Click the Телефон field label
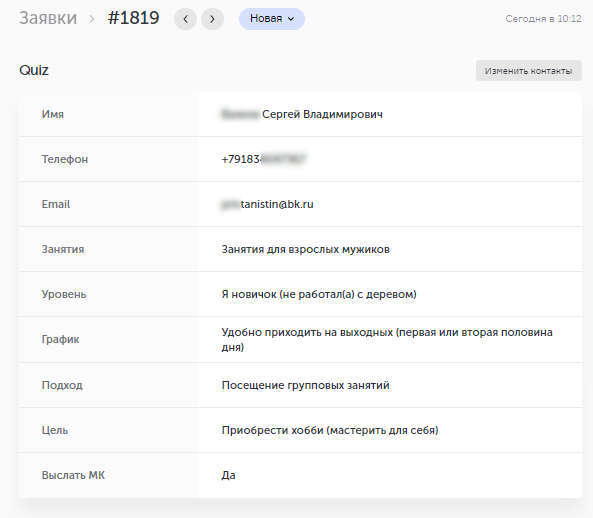Viewport: 593px width, 518px height. pos(65,159)
